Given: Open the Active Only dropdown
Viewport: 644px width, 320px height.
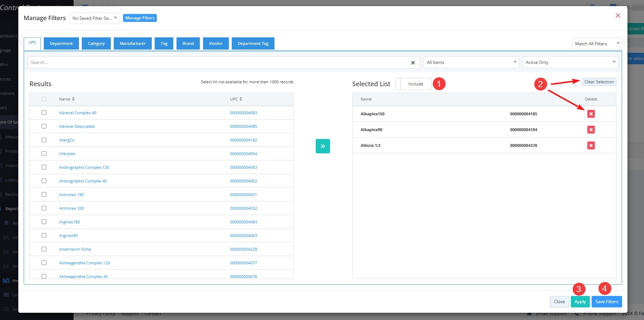Looking at the screenshot, I should 570,62.
